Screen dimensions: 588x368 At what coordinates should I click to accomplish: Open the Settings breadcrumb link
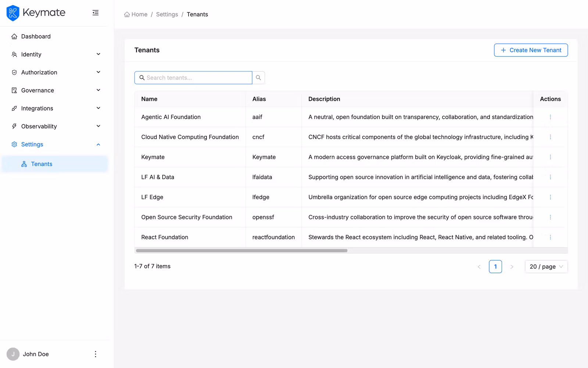click(x=167, y=14)
